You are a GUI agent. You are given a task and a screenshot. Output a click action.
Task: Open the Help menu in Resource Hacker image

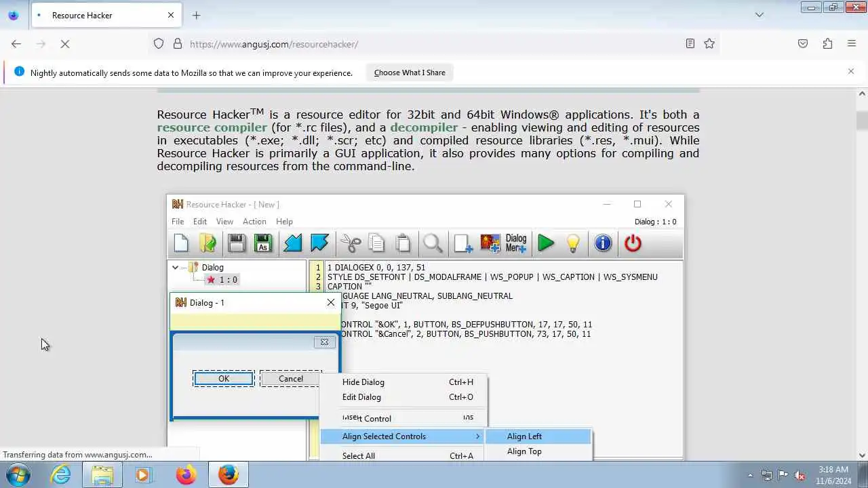pos(284,222)
